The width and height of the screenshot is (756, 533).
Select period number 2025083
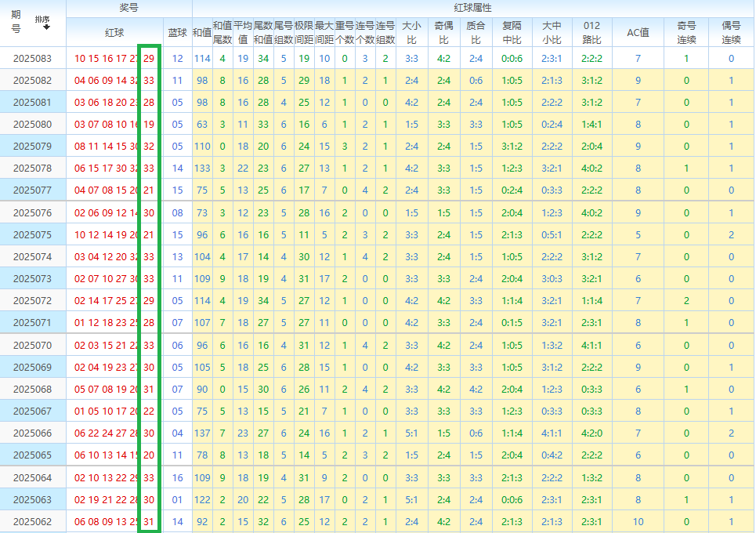tap(32, 58)
